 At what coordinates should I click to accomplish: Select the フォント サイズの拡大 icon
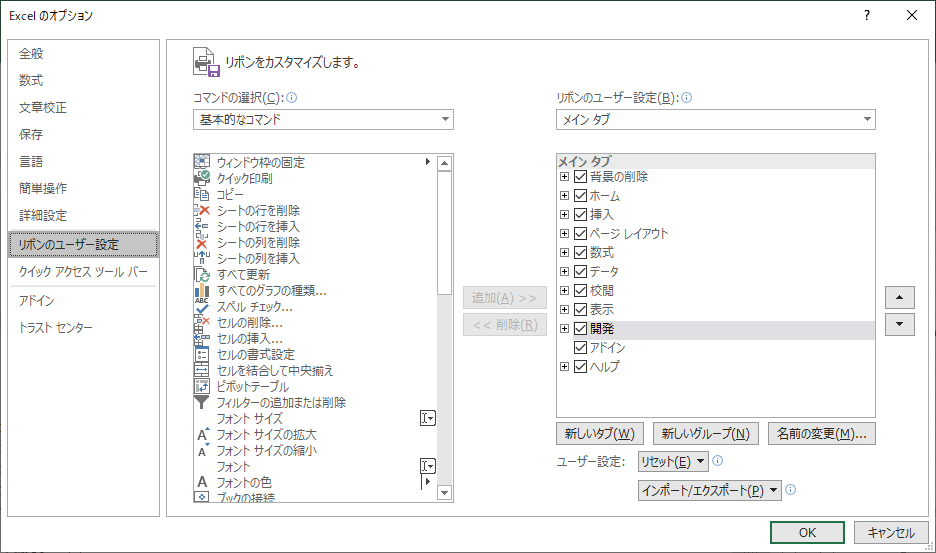(x=203, y=434)
